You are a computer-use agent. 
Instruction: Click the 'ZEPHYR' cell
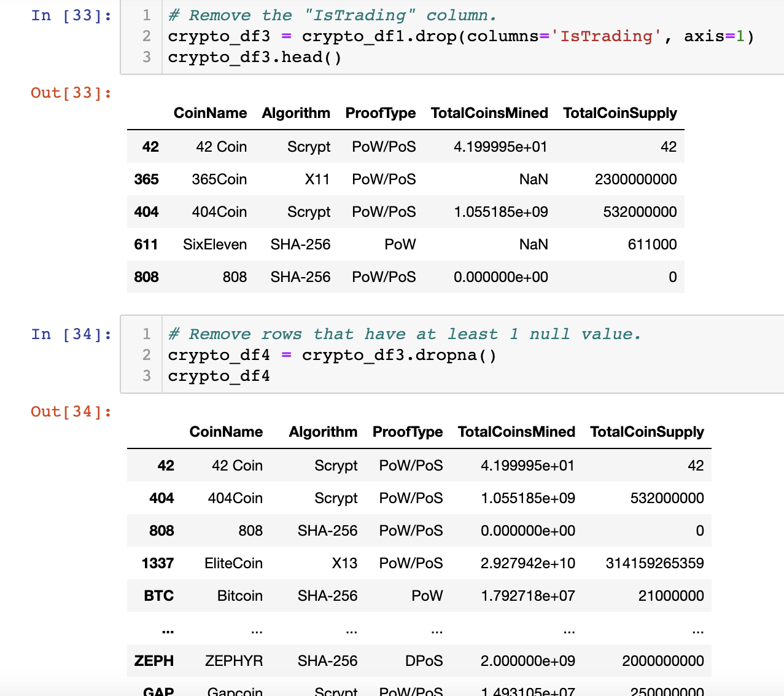[234, 661]
